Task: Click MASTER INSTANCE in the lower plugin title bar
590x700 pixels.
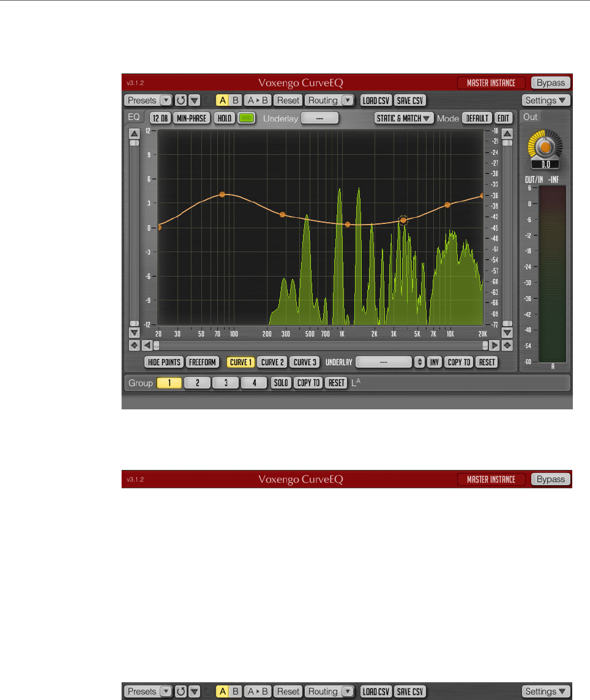Action: coord(491,480)
